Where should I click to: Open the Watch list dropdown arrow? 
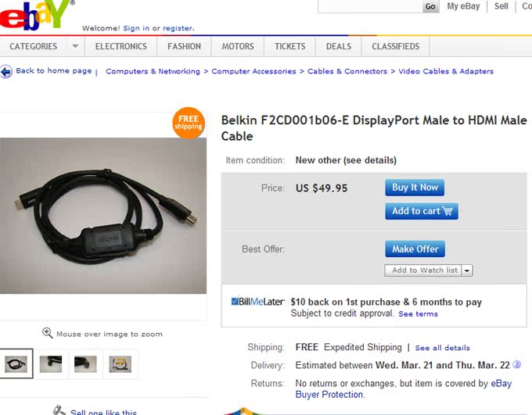pyautogui.click(x=467, y=270)
